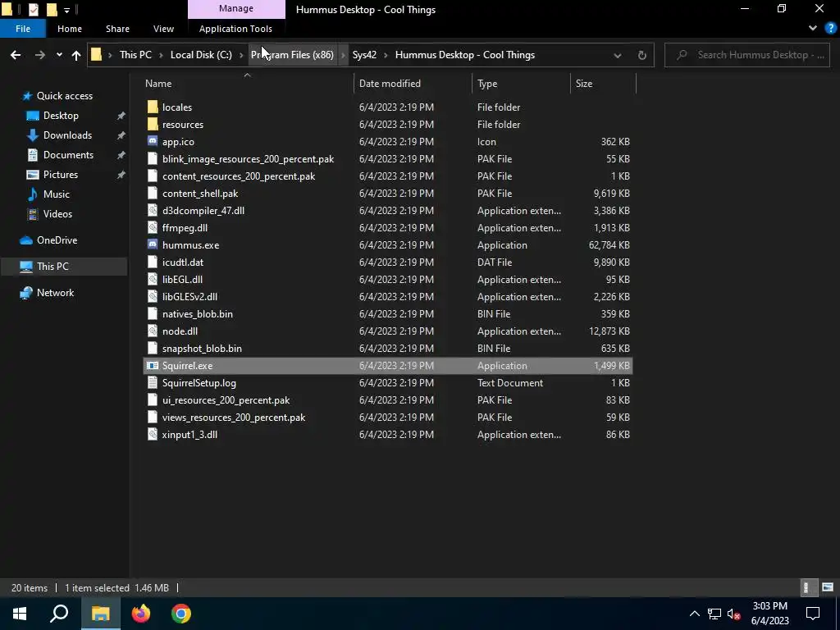The image size is (840, 630).
Task: Open the Windows Start menu
Action: click(x=20, y=614)
